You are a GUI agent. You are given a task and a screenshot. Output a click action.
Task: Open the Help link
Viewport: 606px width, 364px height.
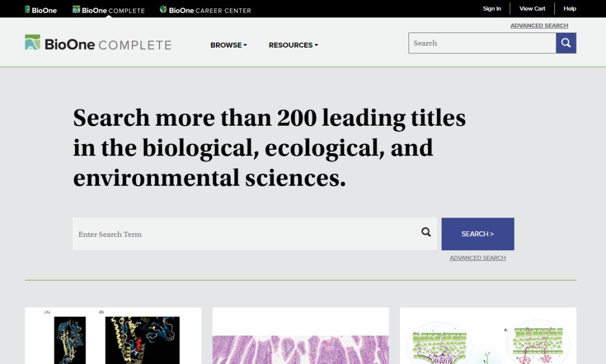570,8
